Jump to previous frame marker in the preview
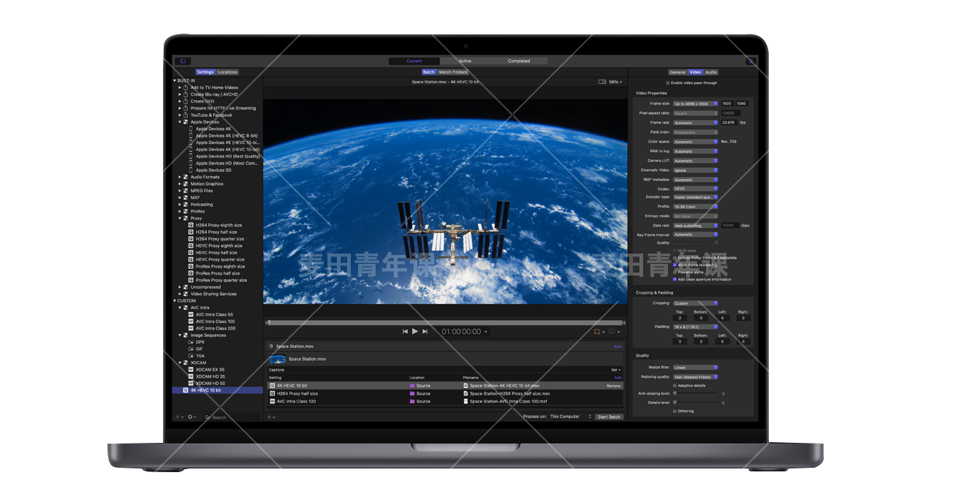Screen dimensions: 980x486 coord(405,331)
